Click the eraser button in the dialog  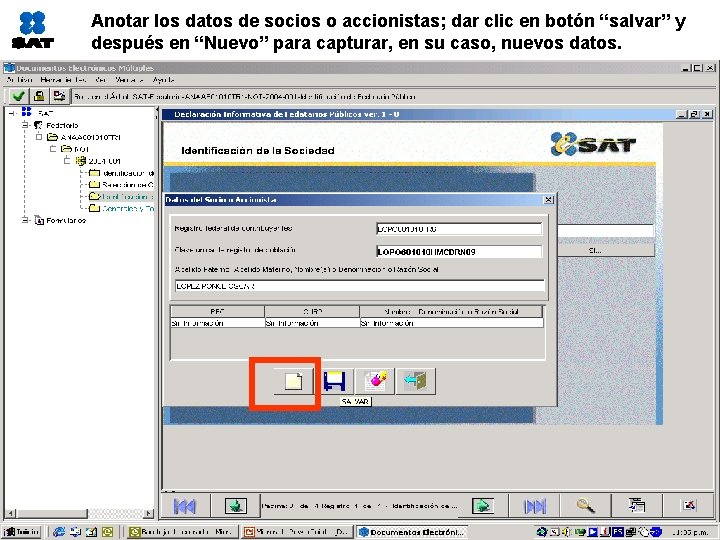[375, 382]
